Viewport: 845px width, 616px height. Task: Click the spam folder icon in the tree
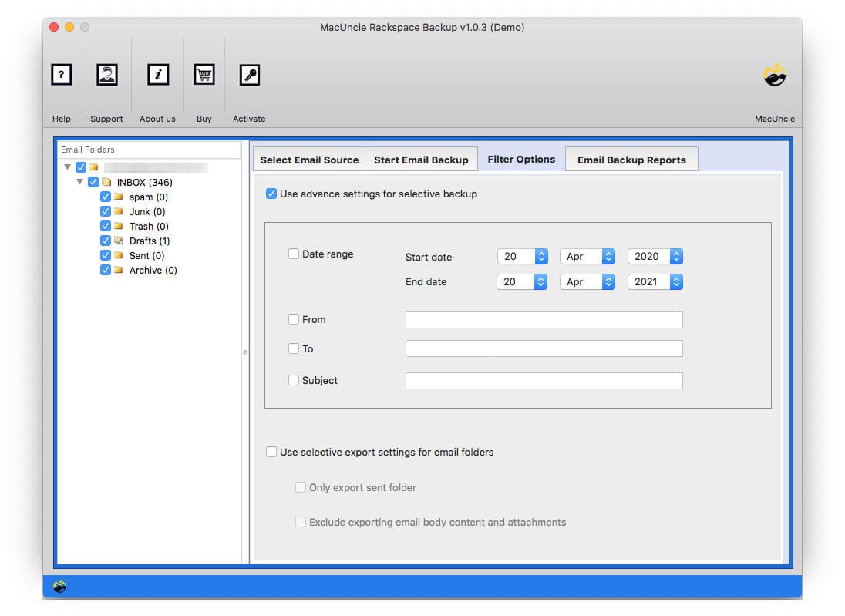pyautogui.click(x=120, y=197)
